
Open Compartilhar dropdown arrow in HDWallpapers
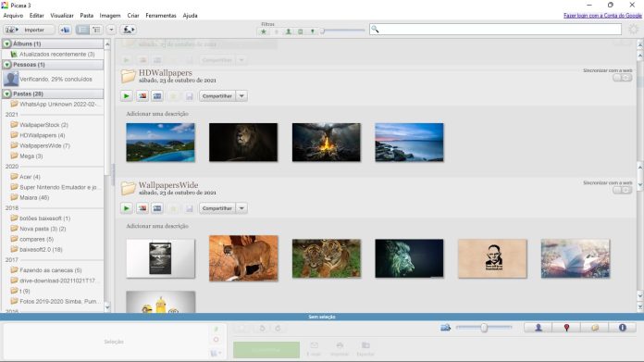(241, 95)
